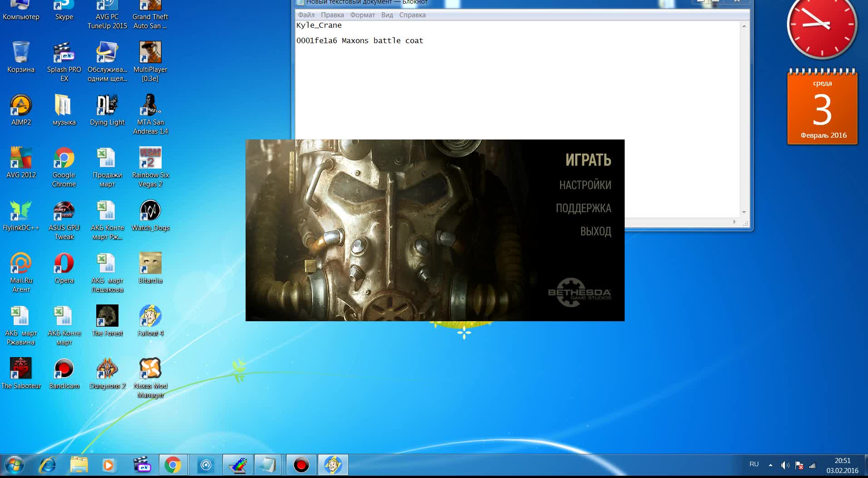
Task: Select the Watch_Dogs desktop icon
Action: pos(150,211)
